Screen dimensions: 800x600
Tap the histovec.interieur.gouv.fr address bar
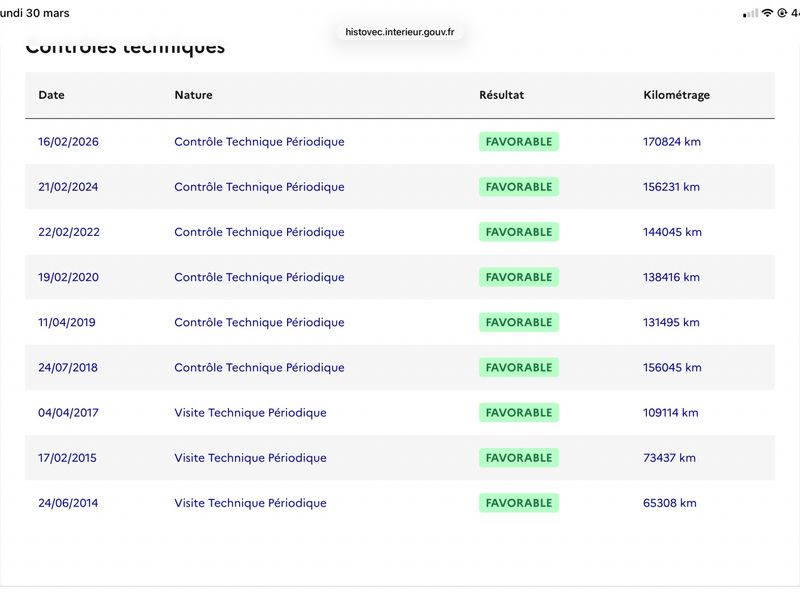click(x=399, y=32)
